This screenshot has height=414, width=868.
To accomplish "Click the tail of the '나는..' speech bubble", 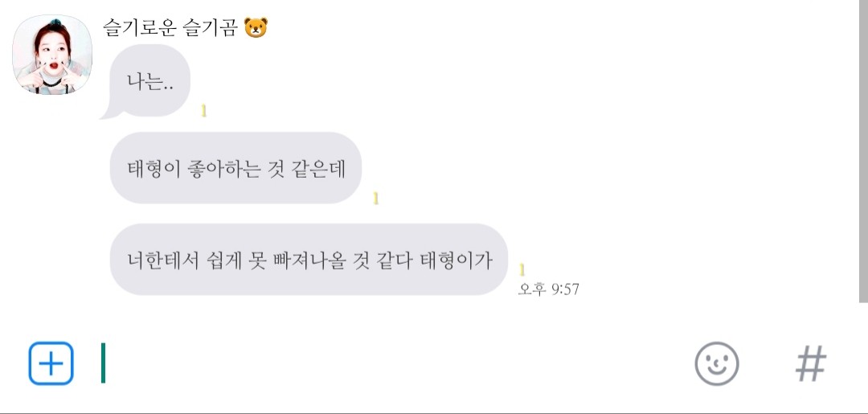I will click(x=109, y=113).
